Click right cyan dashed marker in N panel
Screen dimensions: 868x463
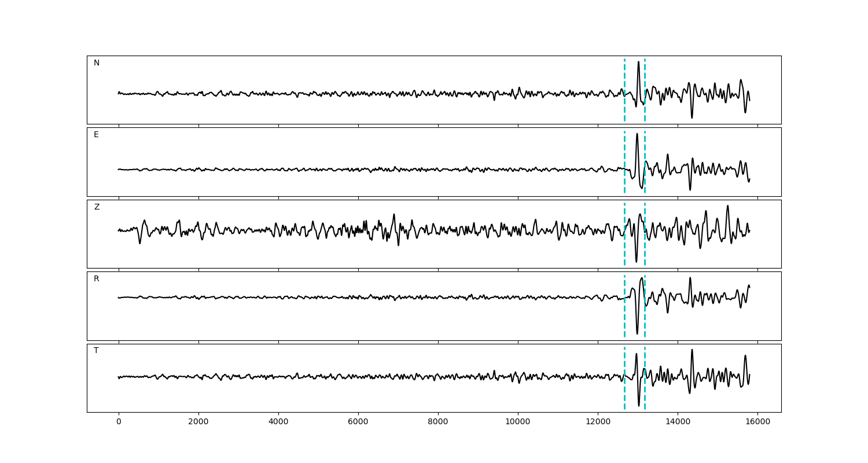645,75
